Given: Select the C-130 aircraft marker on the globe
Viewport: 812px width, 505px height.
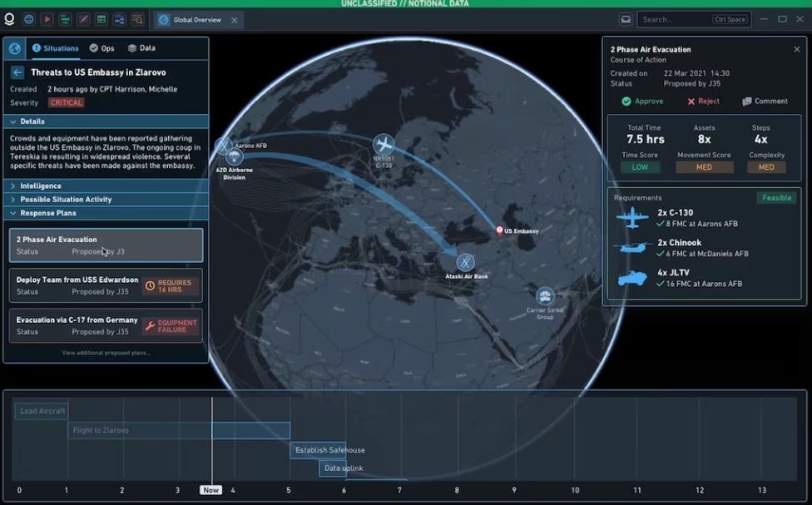Looking at the screenshot, I should [384, 144].
